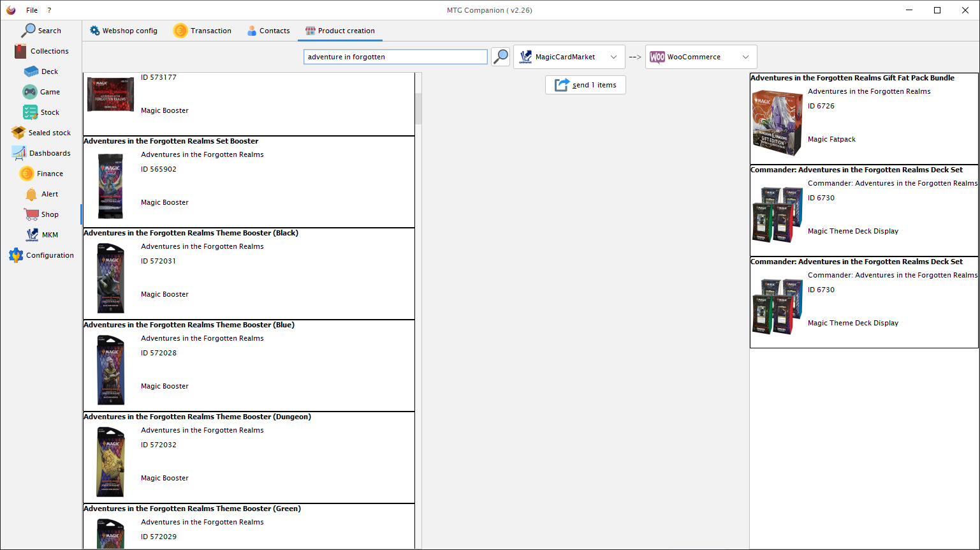Open the MKM section
The width and height of the screenshot is (980, 550).
coord(41,235)
